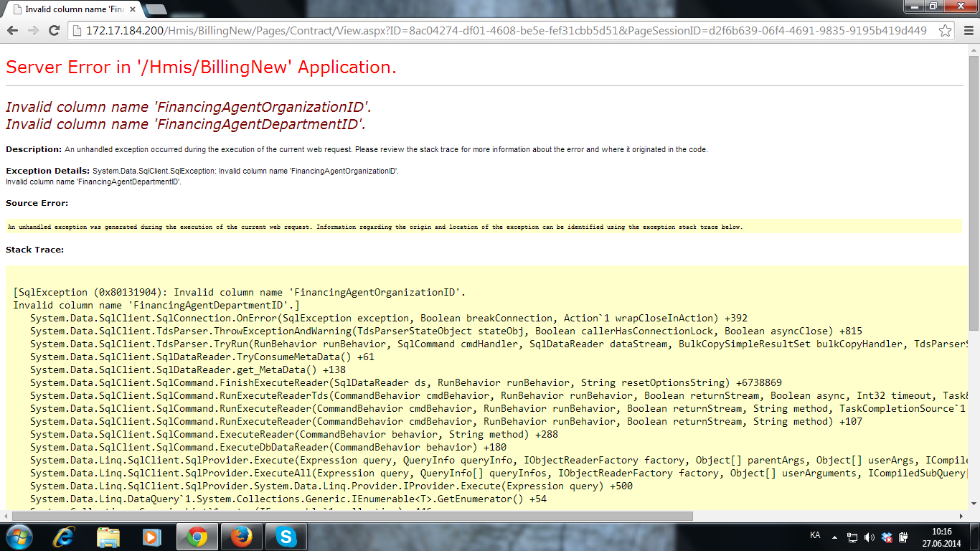
Task: Click the browser Forward arrow
Action: [33, 30]
